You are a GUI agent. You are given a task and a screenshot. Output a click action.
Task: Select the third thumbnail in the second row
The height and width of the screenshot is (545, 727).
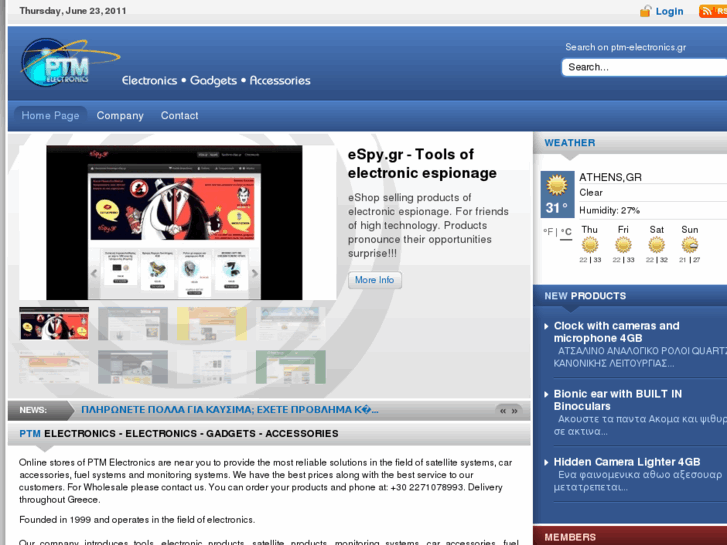212,367
